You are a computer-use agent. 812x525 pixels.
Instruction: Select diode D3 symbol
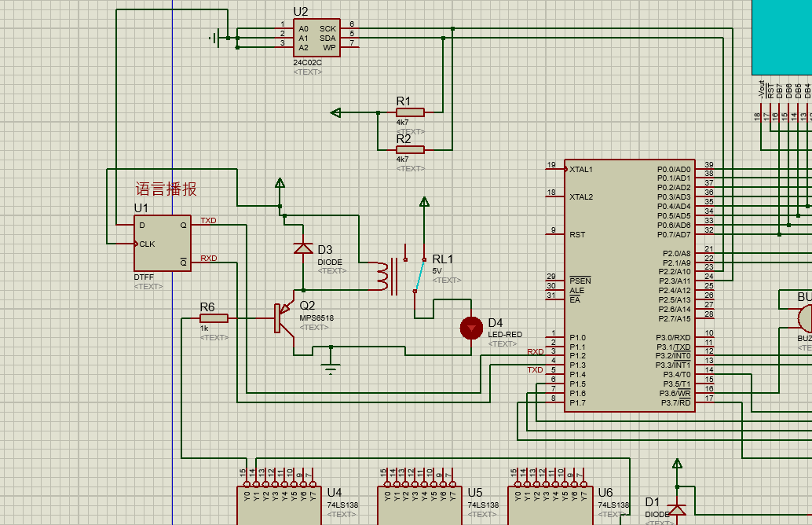pos(303,249)
